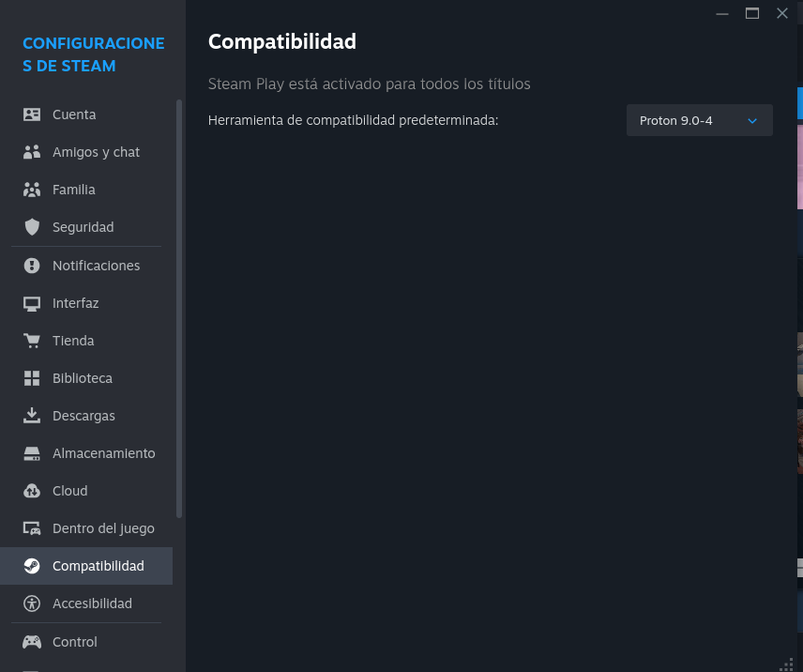
Task: Click the Descargas download arrow icon
Action: click(32, 416)
